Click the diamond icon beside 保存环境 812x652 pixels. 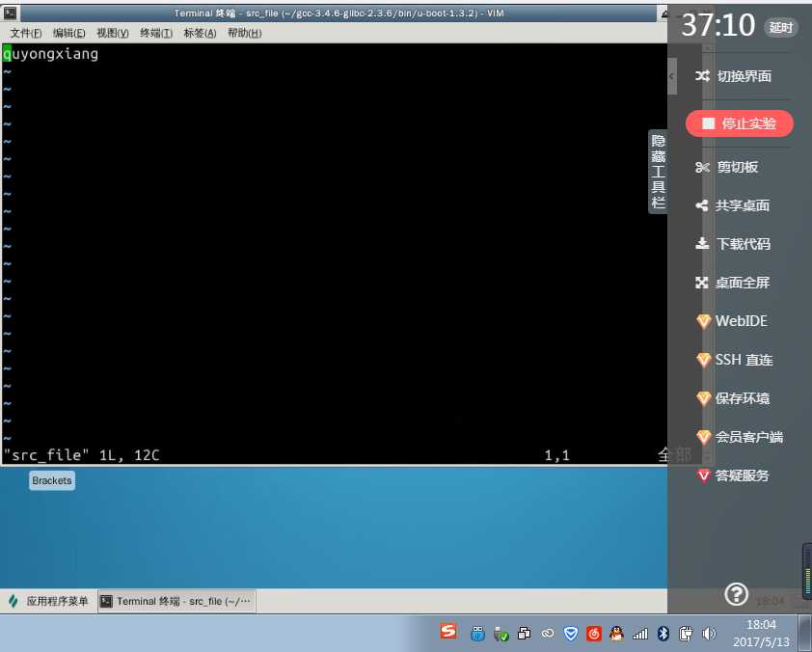pyautogui.click(x=703, y=398)
